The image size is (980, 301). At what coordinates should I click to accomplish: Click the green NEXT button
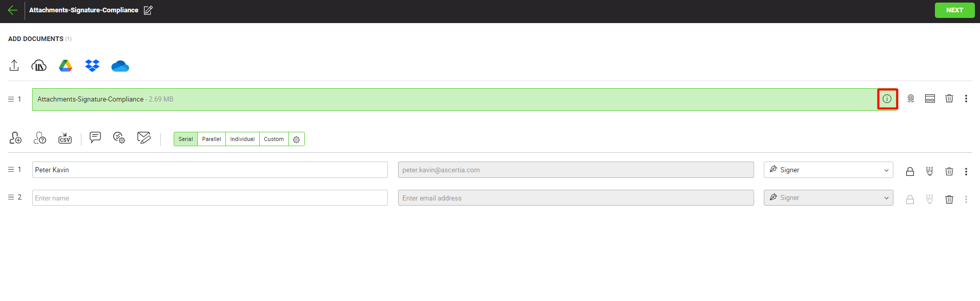click(954, 10)
